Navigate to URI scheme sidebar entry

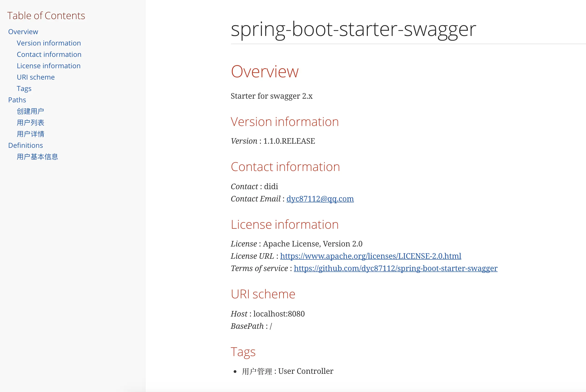click(35, 77)
